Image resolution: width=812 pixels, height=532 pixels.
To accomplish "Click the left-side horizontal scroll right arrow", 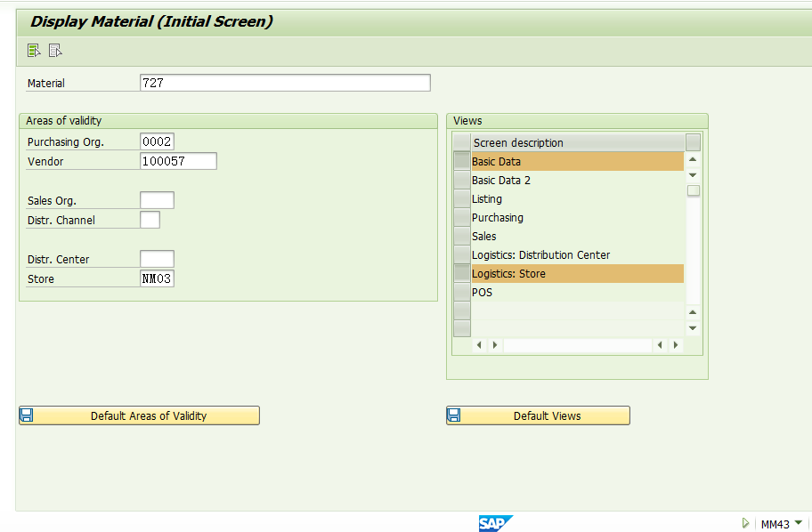I will pos(494,344).
